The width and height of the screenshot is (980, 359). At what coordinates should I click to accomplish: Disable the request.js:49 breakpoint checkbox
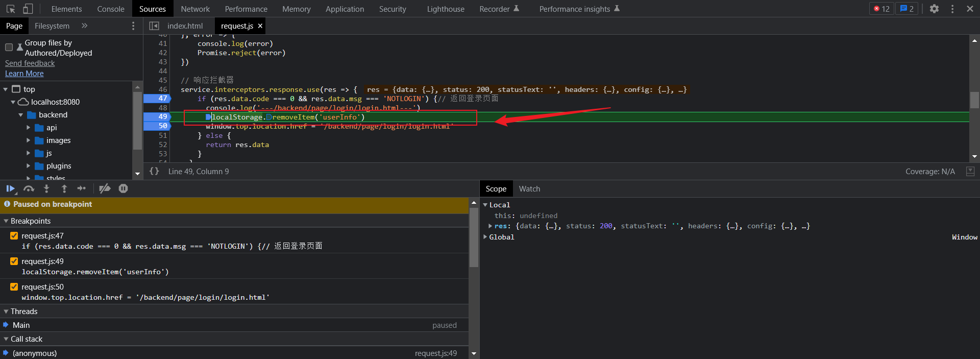click(14, 261)
